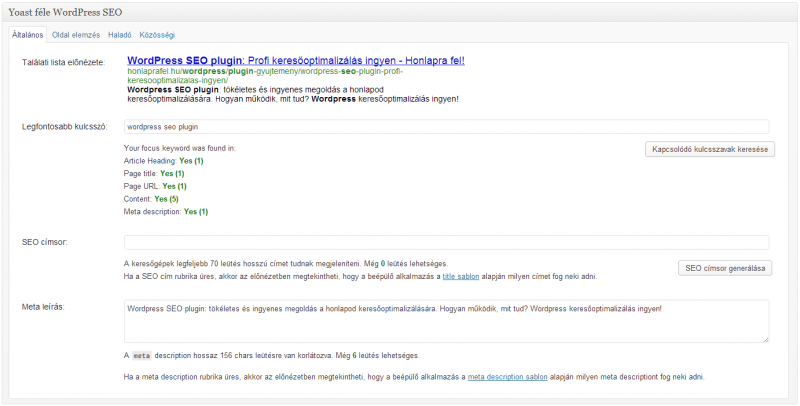The image size is (800, 406).
Task: Open the title sablon link
Action: pos(461,276)
